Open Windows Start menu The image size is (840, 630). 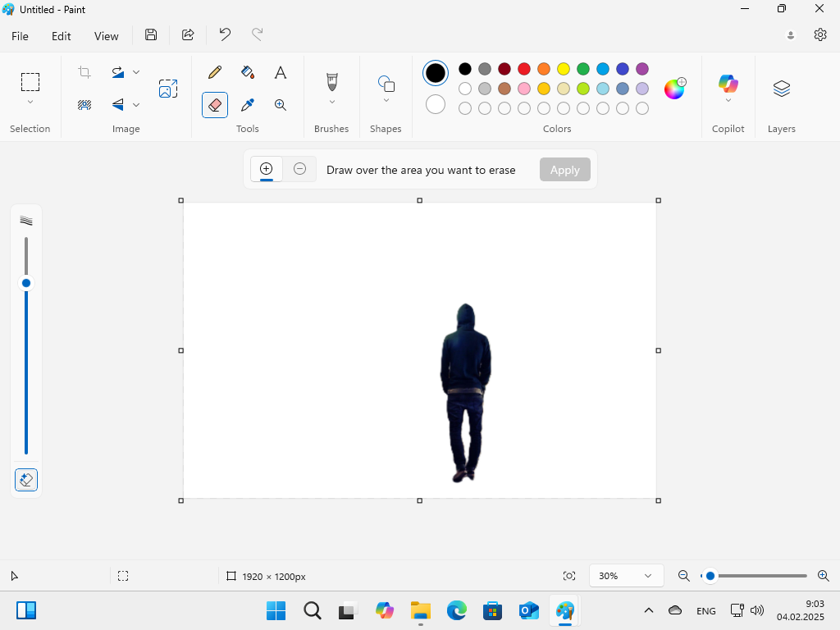coord(276,610)
